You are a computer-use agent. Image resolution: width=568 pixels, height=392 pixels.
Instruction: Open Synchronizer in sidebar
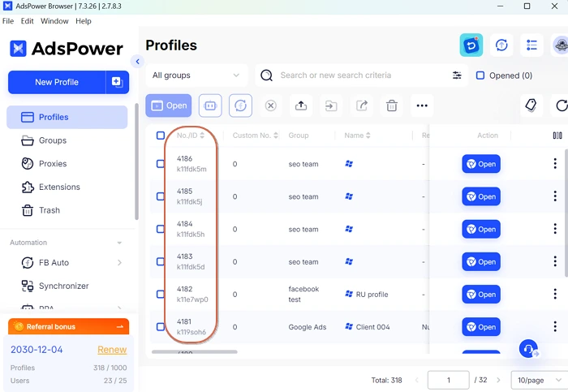[67, 286]
